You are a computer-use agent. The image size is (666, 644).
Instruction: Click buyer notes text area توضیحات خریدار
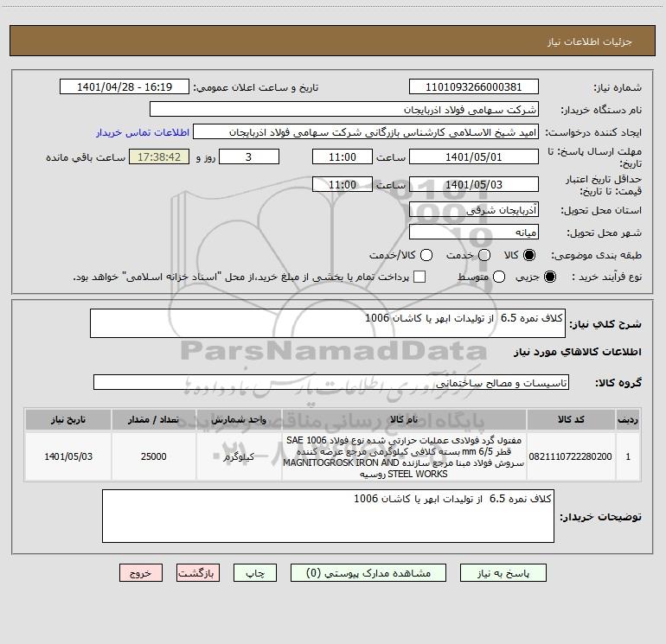tap(328, 516)
